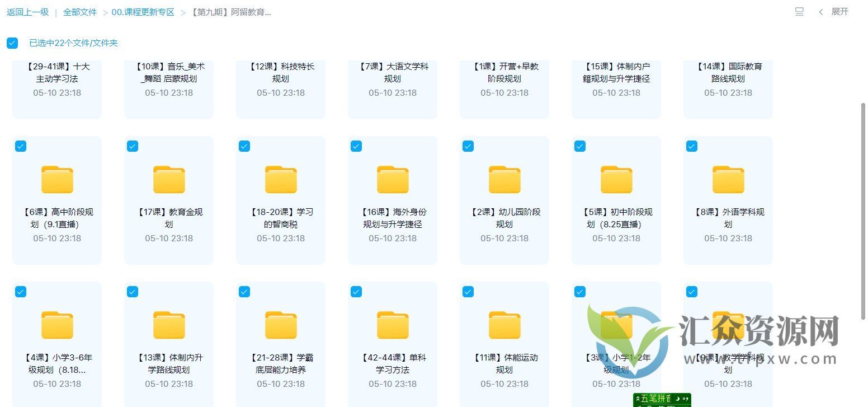This screenshot has width=868, height=407.
Task: Navigate to 全部文件 in breadcrumb
Action: coord(80,12)
